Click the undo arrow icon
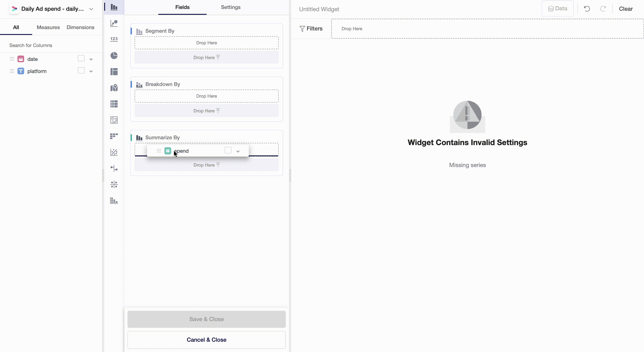 tap(587, 9)
